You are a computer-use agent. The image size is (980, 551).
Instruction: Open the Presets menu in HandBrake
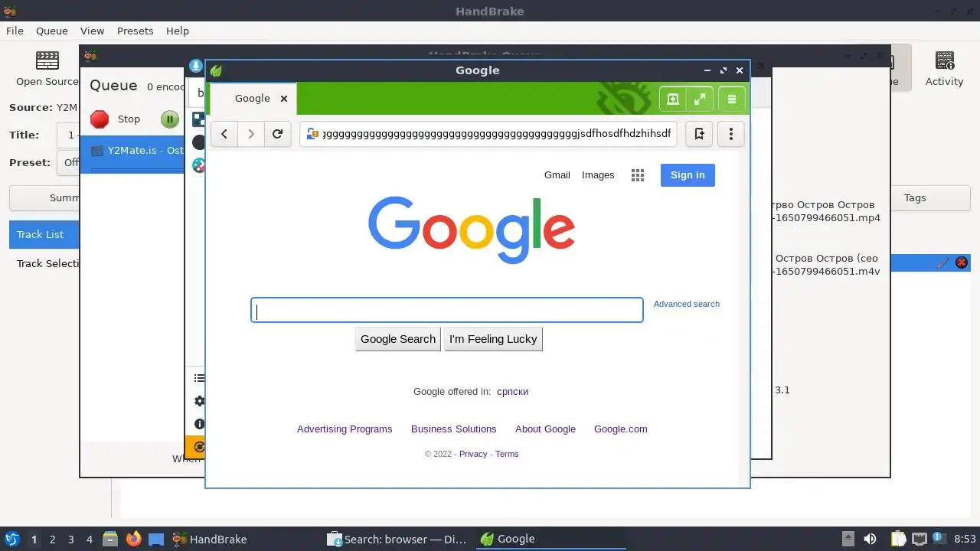pos(135,31)
